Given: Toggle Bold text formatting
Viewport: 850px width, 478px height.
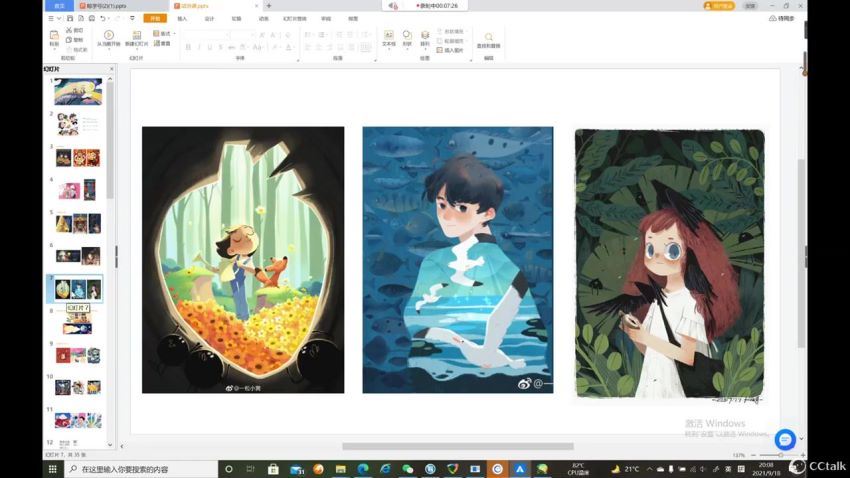Looking at the screenshot, I should (x=188, y=47).
